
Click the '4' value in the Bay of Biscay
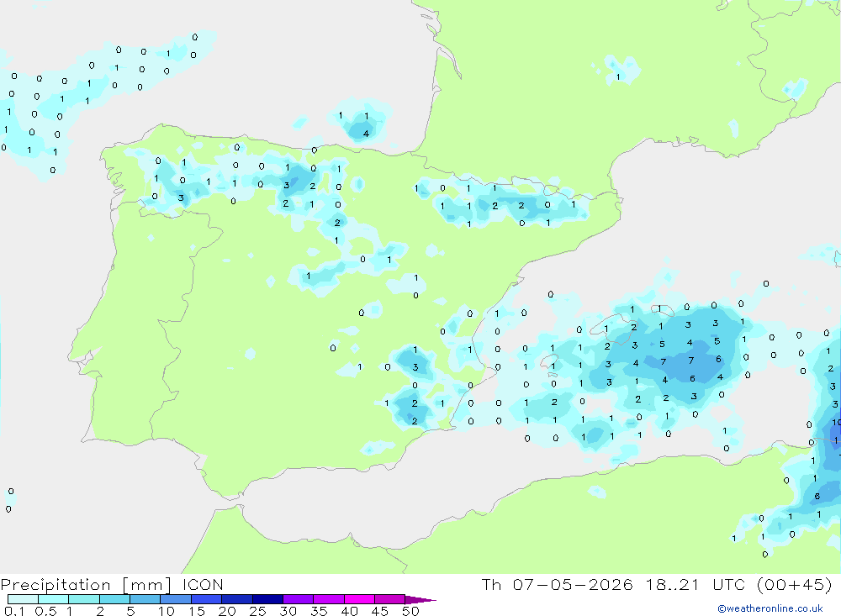367,134
